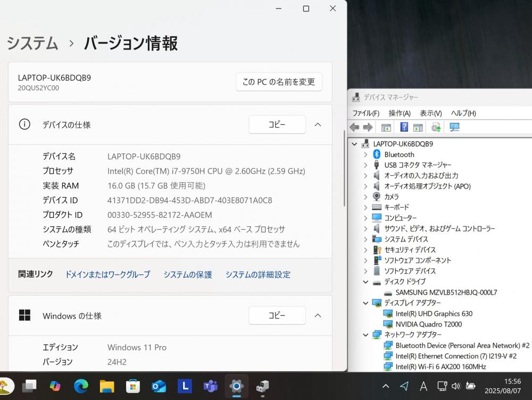
Task: Go back to システム breadcrumb
Action: click(x=32, y=44)
